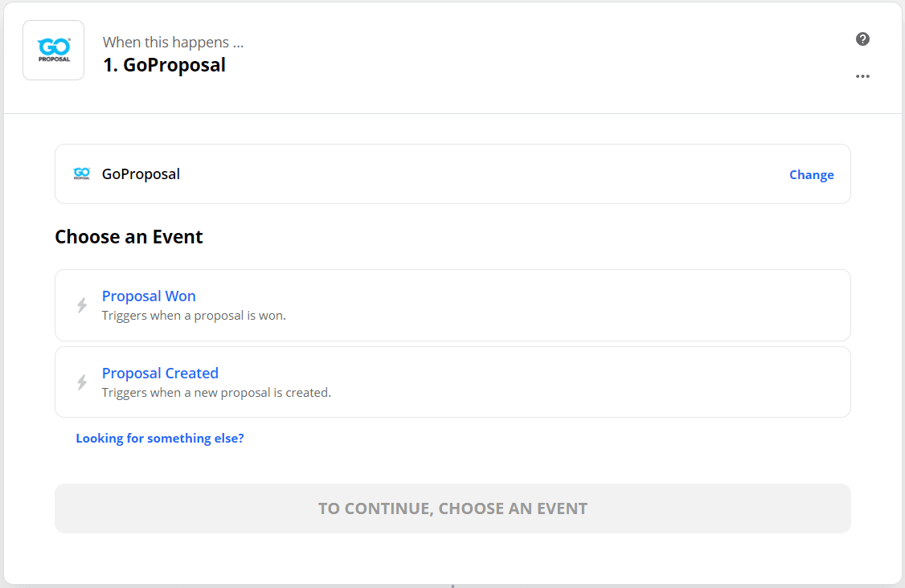Click 'Triggers when a proposal is won' description

pos(194,316)
